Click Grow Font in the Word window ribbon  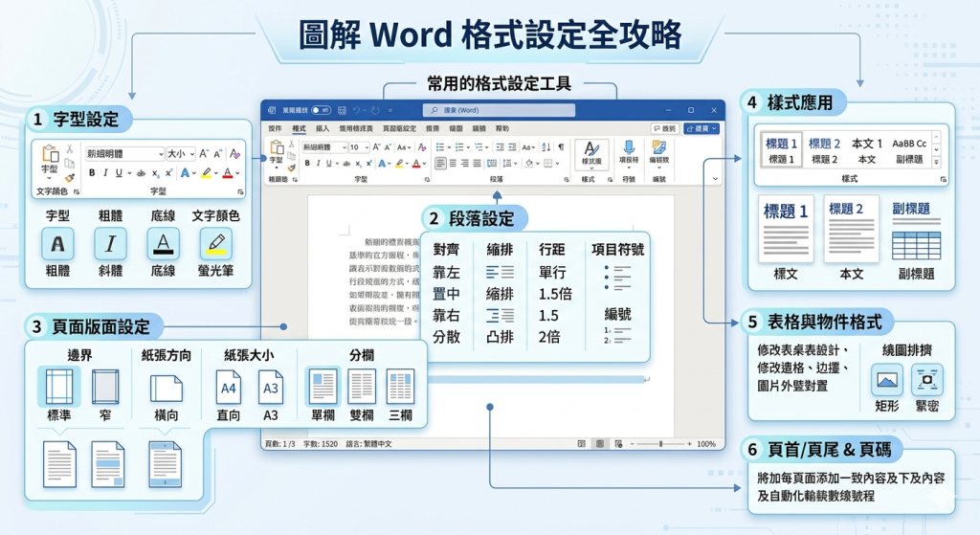coord(376,147)
